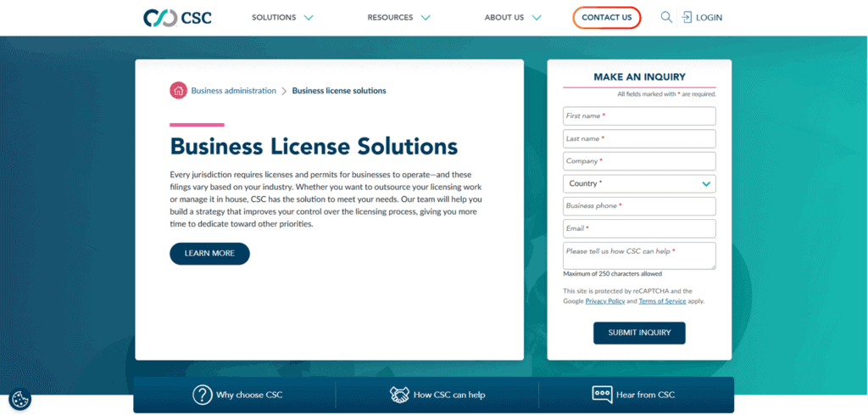Click the pink home breadcrumb icon
The width and height of the screenshot is (868, 415).
178,90
